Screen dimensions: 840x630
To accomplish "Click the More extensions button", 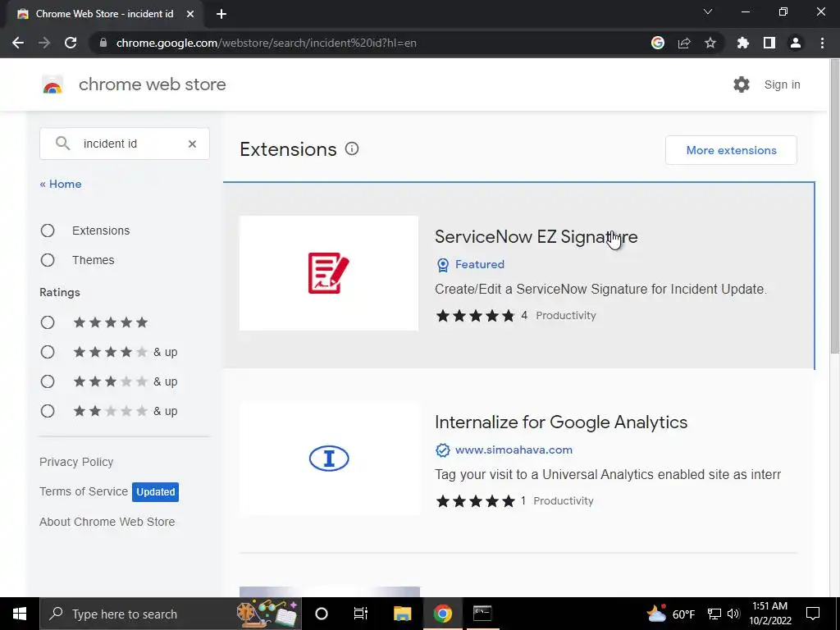I will pos(731,150).
